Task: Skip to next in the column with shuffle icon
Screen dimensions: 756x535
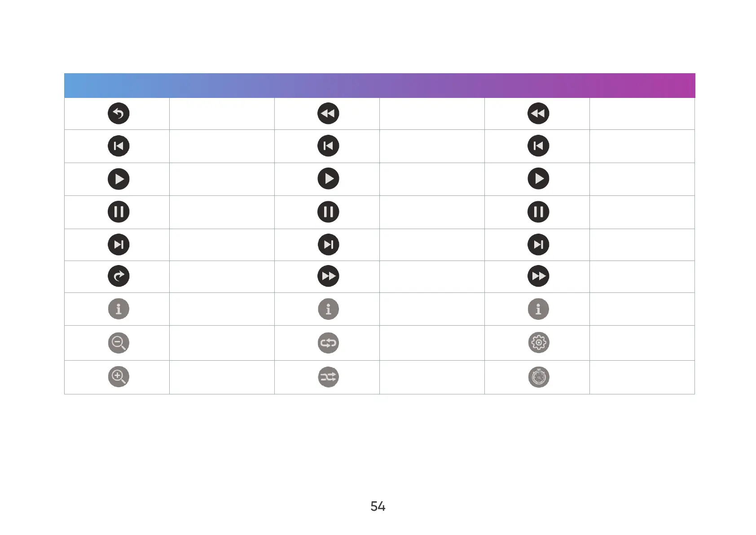Action: click(x=328, y=245)
